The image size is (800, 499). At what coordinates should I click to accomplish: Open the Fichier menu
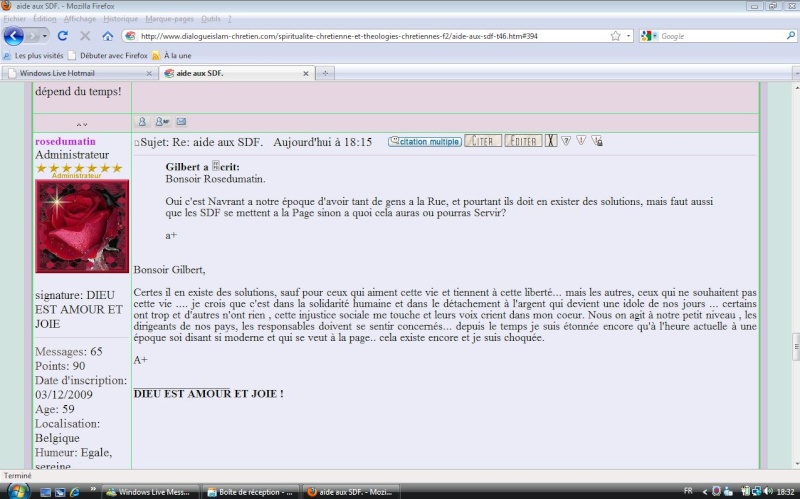[x=14, y=19]
